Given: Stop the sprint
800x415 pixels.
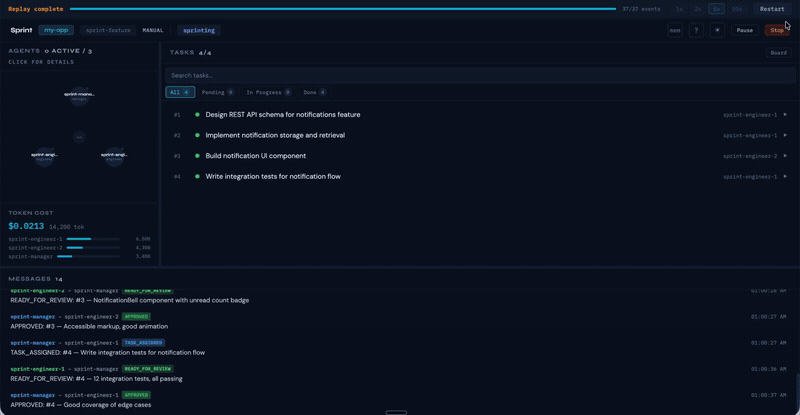Looking at the screenshot, I should [777, 30].
